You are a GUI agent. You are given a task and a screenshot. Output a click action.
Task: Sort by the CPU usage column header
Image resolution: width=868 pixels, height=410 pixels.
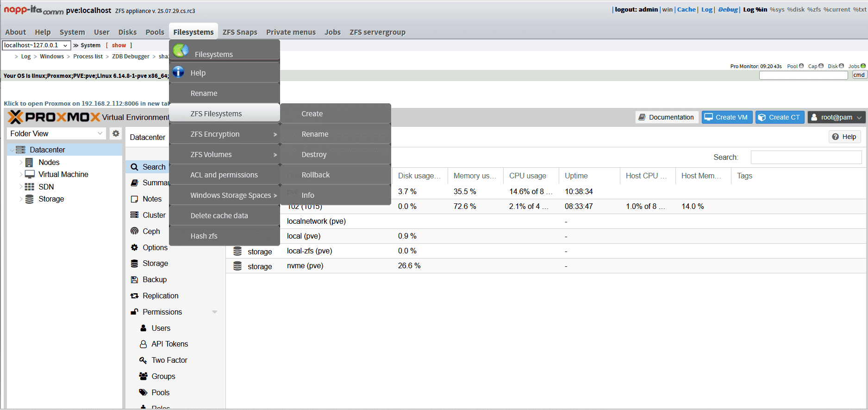531,176
